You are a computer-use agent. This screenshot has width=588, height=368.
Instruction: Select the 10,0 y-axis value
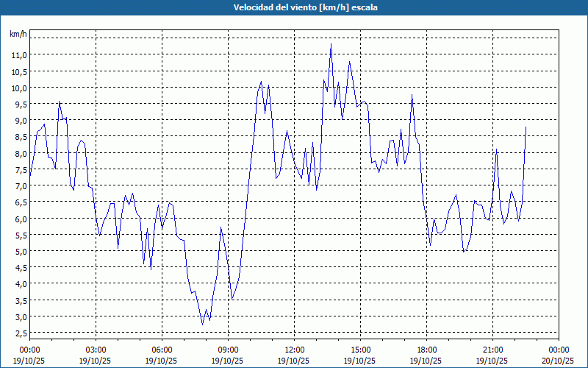(x=19, y=88)
